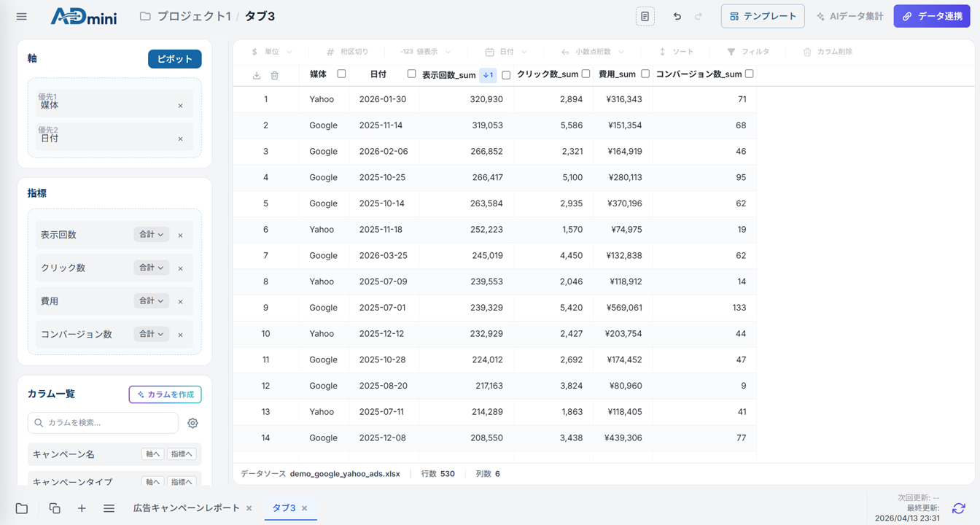Image resolution: width=980 pixels, height=525 pixels.
Task: Click the フィルタ toolbar item
Action: point(748,52)
